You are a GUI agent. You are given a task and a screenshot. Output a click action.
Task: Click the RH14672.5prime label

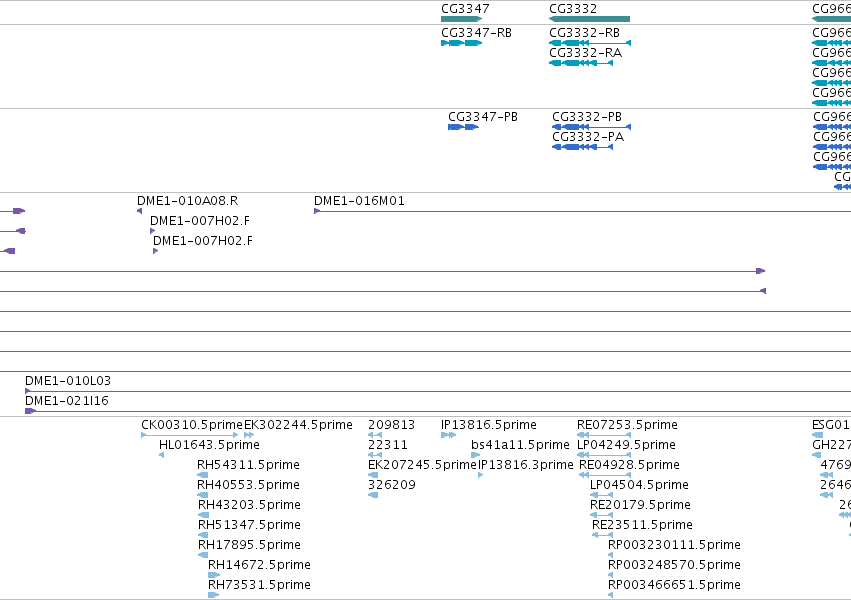259,565
